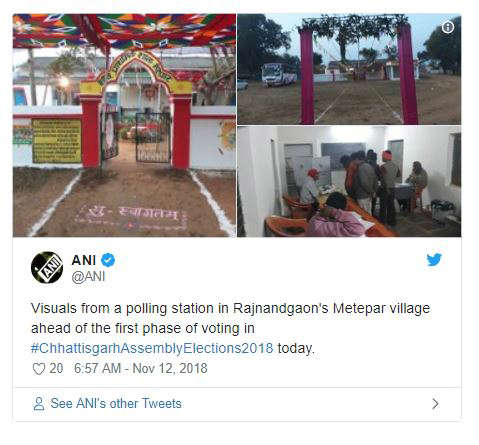Image resolution: width=479 pixels, height=445 pixels.
Task: Expand the right chevron arrow at the bottom
Action: (435, 404)
